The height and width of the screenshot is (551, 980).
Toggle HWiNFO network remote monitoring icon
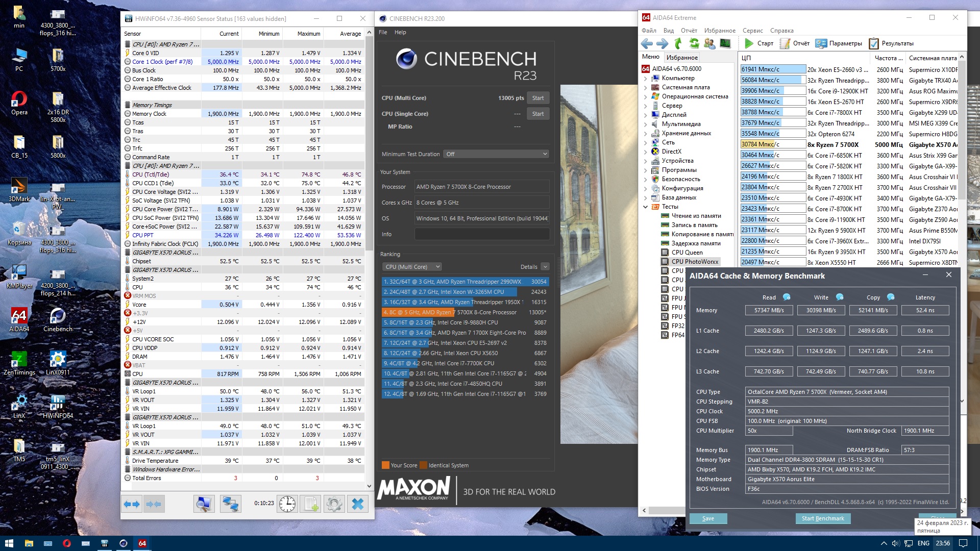pyautogui.click(x=230, y=504)
